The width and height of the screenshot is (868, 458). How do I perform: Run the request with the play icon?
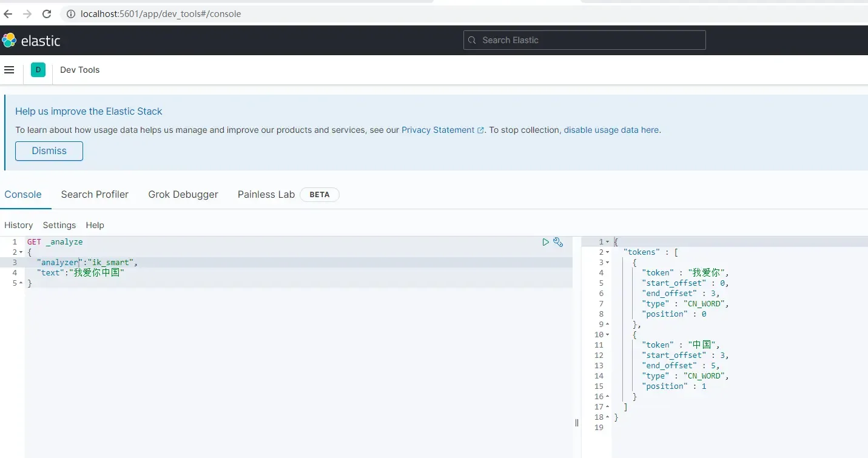(545, 242)
